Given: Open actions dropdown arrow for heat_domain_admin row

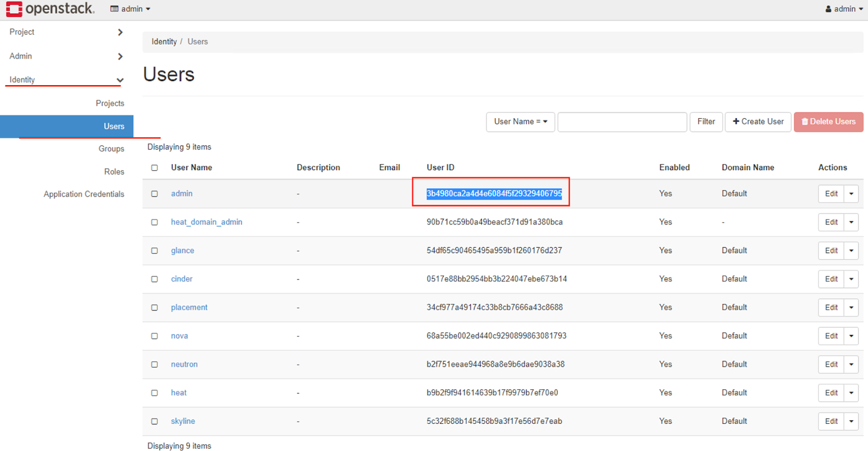Looking at the screenshot, I should pos(851,222).
